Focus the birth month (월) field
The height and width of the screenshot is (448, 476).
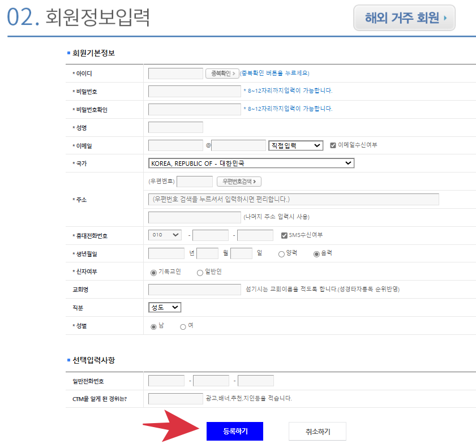207,253
